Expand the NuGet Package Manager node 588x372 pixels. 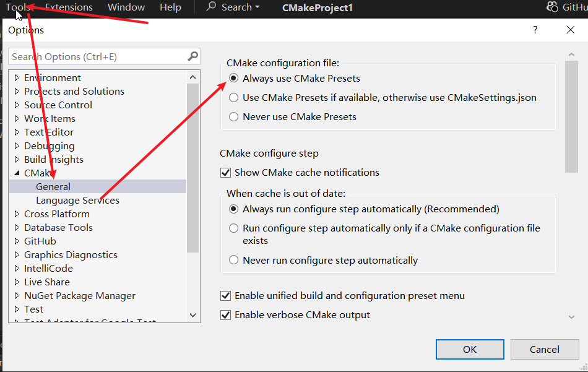(17, 296)
